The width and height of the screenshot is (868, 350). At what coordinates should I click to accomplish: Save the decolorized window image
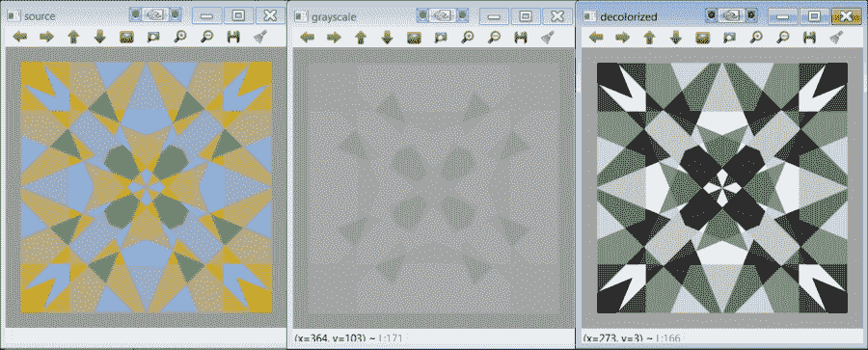coord(809,37)
